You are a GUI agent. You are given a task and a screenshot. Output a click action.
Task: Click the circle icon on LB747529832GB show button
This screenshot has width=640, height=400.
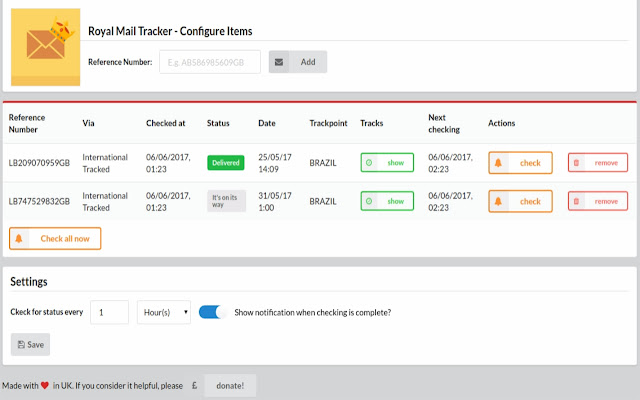pos(369,201)
